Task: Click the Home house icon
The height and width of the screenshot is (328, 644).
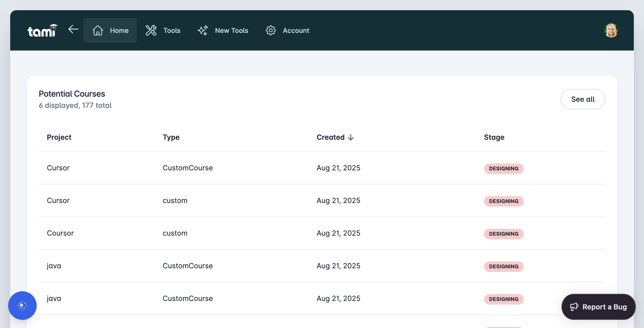Action: pos(98,30)
